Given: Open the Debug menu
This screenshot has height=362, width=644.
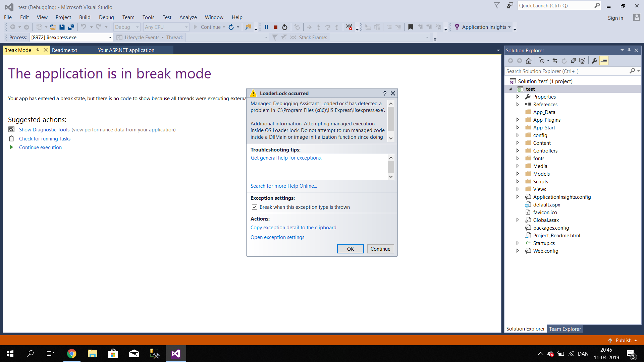Looking at the screenshot, I should click(x=106, y=17).
